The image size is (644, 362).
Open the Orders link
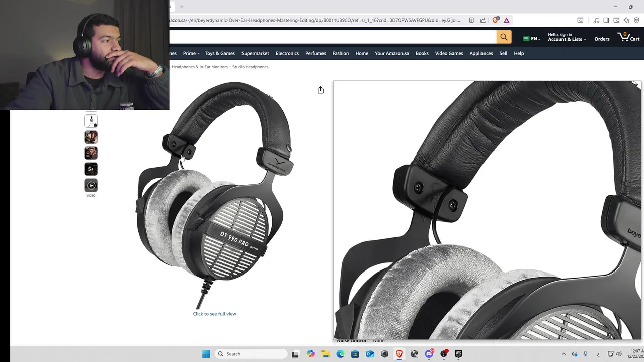pos(602,39)
